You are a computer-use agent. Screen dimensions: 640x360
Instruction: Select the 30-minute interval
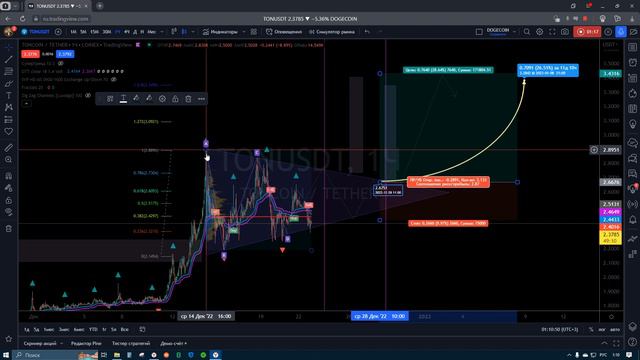(x=107, y=32)
